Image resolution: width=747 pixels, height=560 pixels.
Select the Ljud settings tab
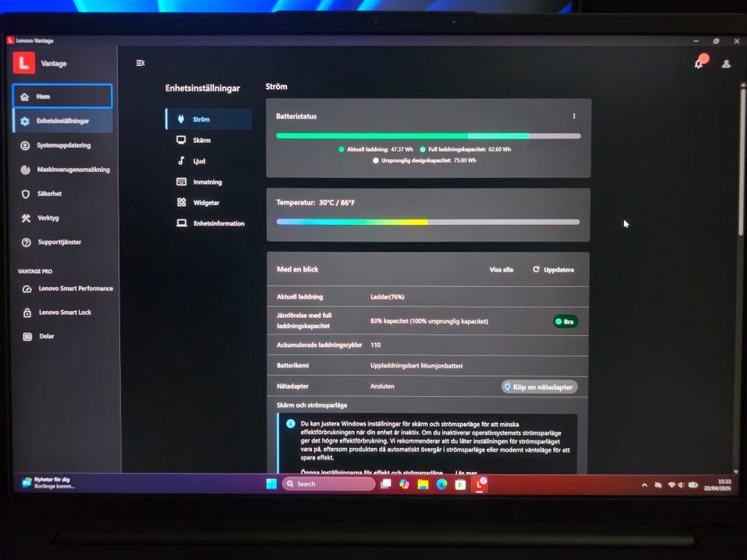coord(209,161)
